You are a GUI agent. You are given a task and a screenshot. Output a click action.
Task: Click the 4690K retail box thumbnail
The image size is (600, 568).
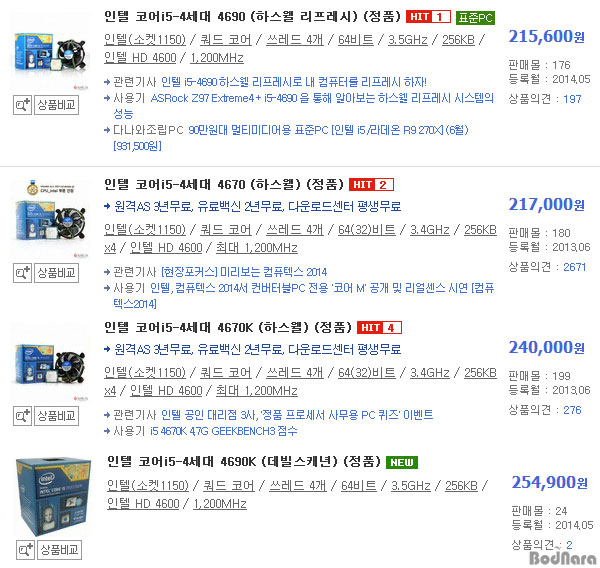[53, 496]
